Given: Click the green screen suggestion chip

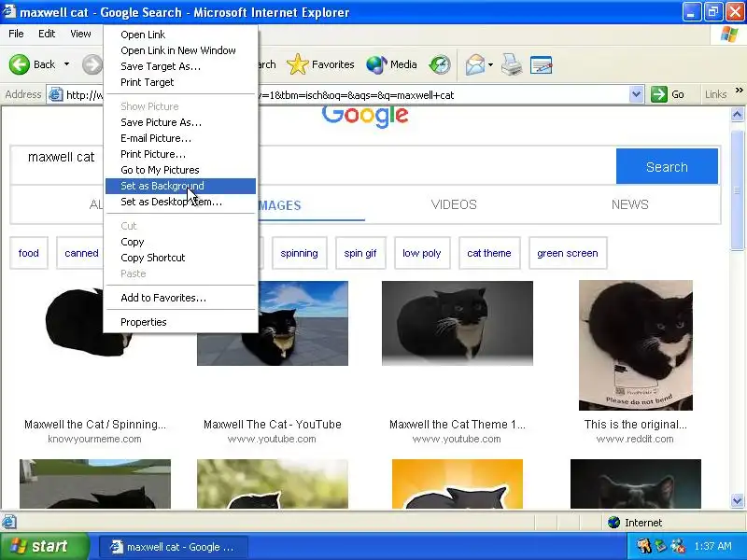Looking at the screenshot, I should tap(568, 253).
